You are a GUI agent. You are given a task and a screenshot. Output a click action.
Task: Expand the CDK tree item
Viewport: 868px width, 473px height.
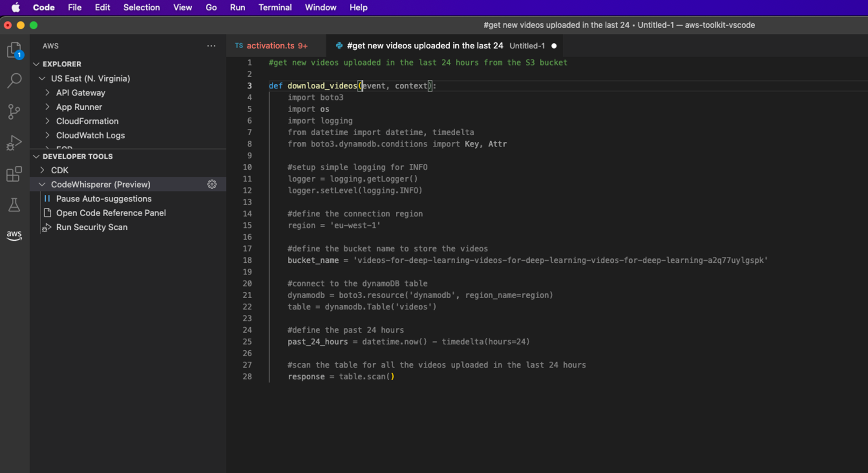(48, 170)
